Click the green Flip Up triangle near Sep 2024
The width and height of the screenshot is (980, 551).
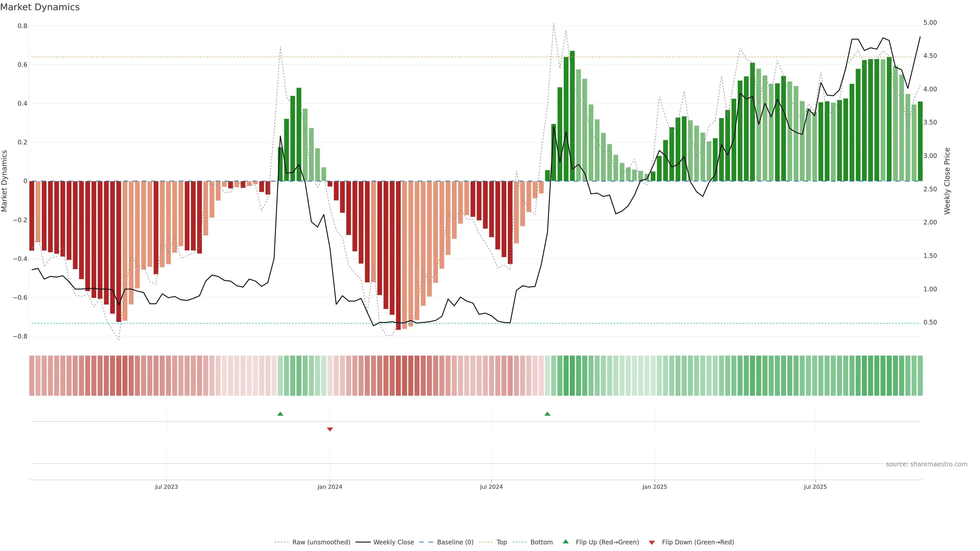(547, 414)
